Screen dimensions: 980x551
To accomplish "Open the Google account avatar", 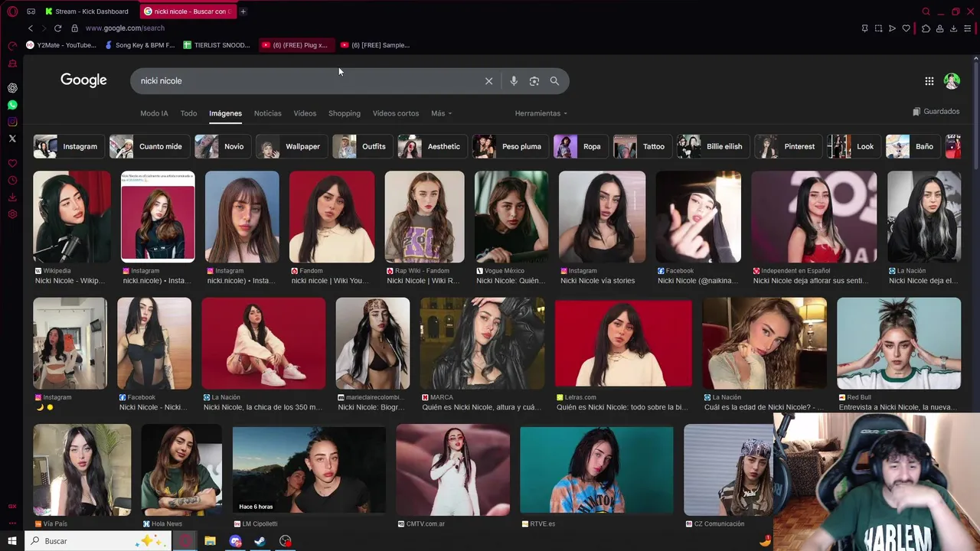I will point(952,81).
